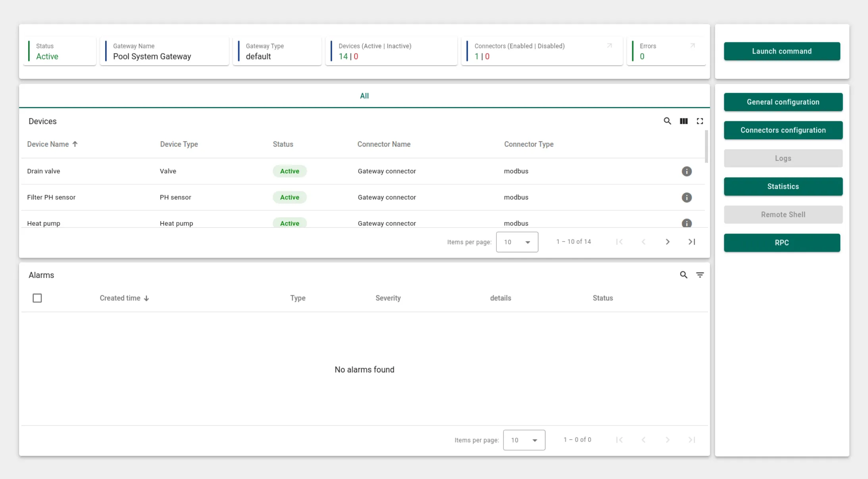Select the All tab

(364, 96)
